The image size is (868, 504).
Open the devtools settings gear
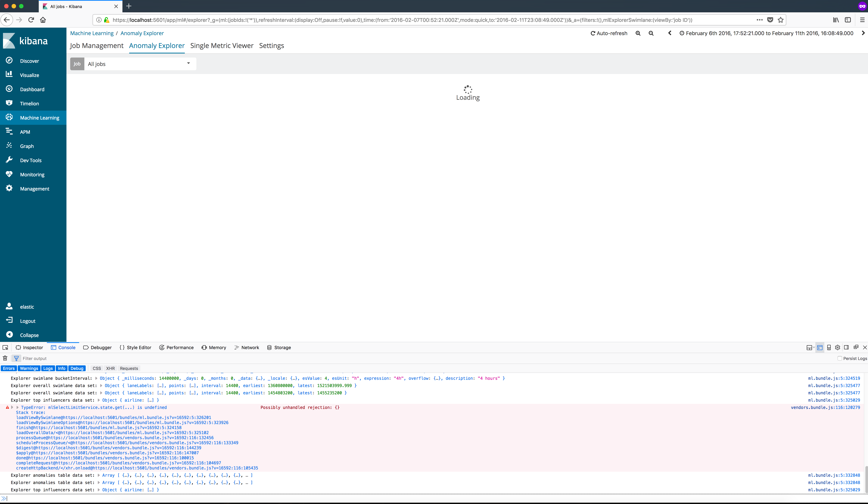tap(838, 347)
